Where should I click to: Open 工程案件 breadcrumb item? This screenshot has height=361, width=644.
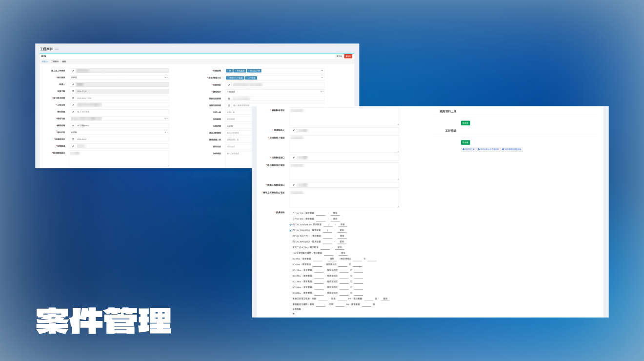click(x=55, y=61)
